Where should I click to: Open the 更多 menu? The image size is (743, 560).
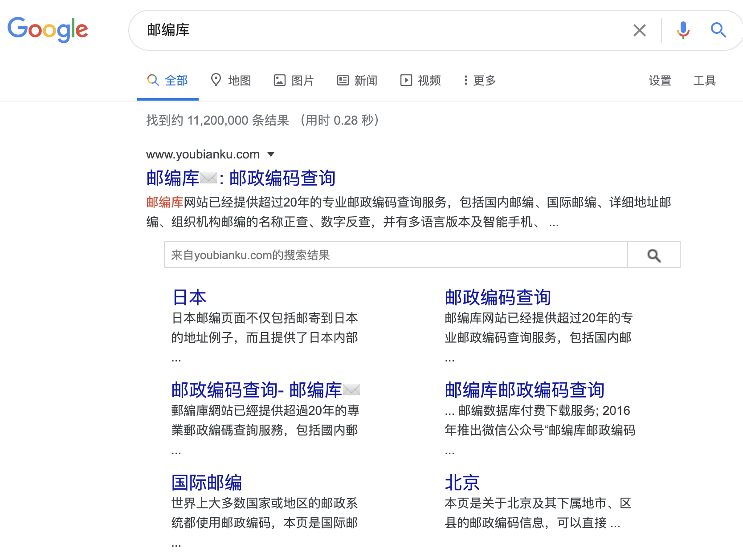tap(480, 81)
